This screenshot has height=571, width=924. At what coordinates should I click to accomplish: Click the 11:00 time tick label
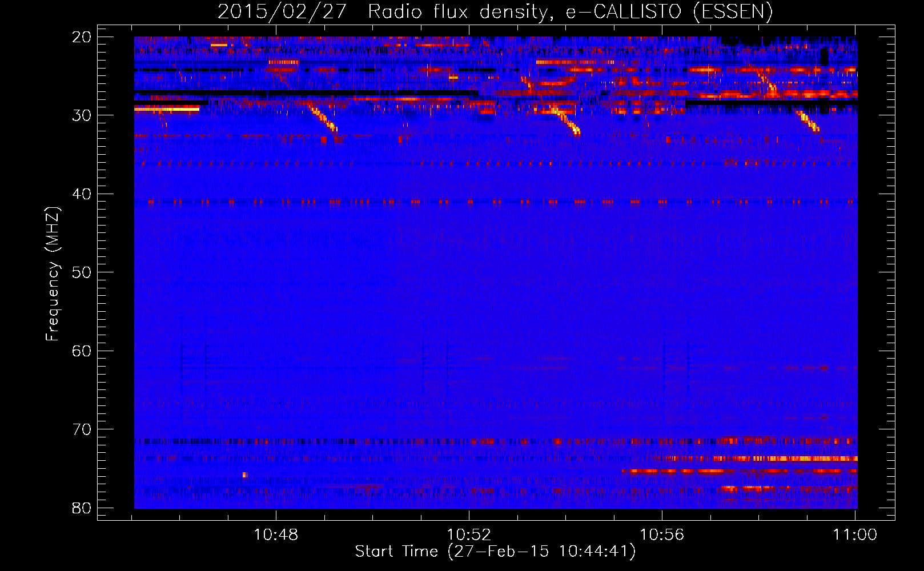point(855,535)
